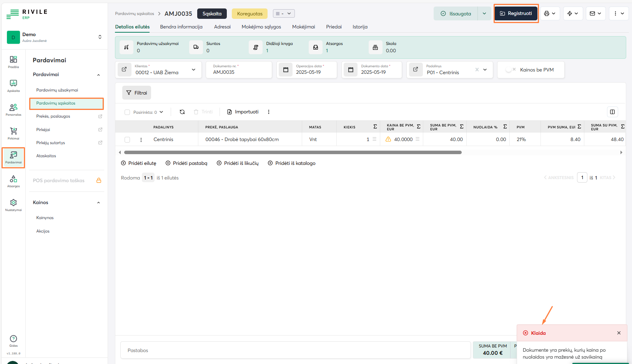Click the refresh icon in table toolbar
632x364 pixels.
[x=182, y=112]
